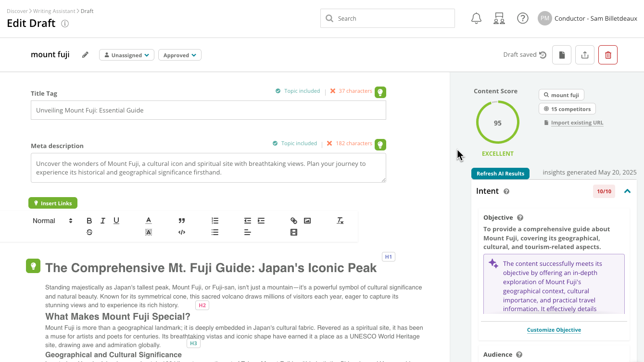
Task: Click into the Meta description textarea
Action: (x=208, y=168)
